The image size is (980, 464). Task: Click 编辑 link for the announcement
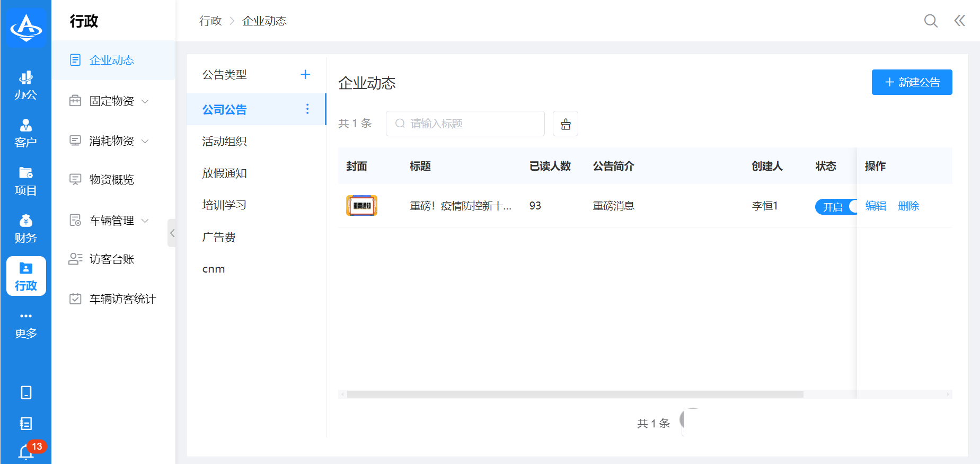coord(876,206)
